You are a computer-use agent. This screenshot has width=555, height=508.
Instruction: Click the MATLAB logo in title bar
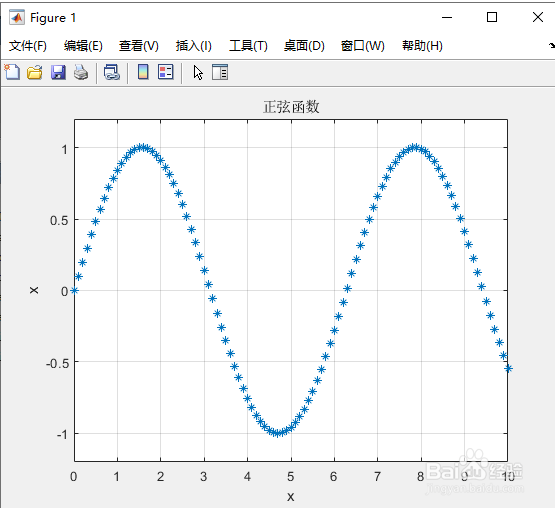tap(17, 17)
